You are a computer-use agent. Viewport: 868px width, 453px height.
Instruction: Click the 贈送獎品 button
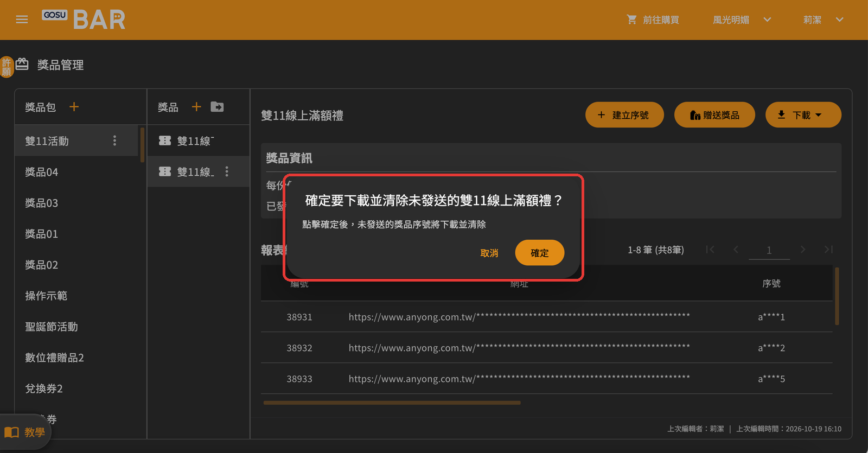point(714,115)
